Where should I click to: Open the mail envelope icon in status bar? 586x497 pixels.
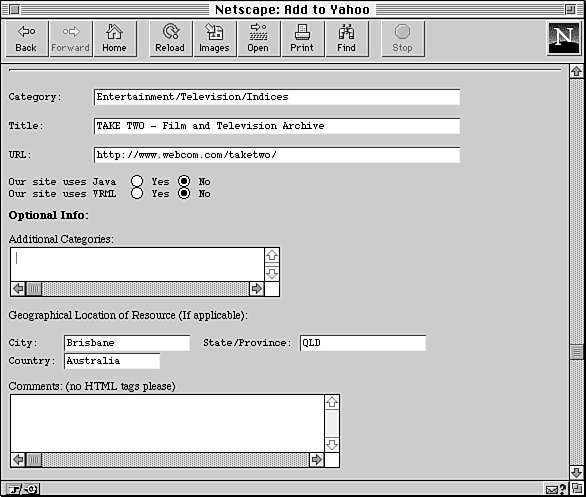click(551, 489)
